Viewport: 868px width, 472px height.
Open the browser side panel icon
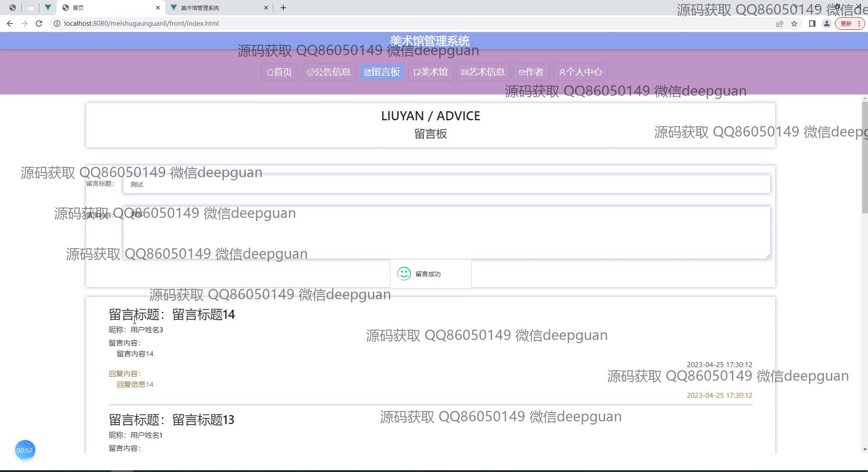(812, 24)
